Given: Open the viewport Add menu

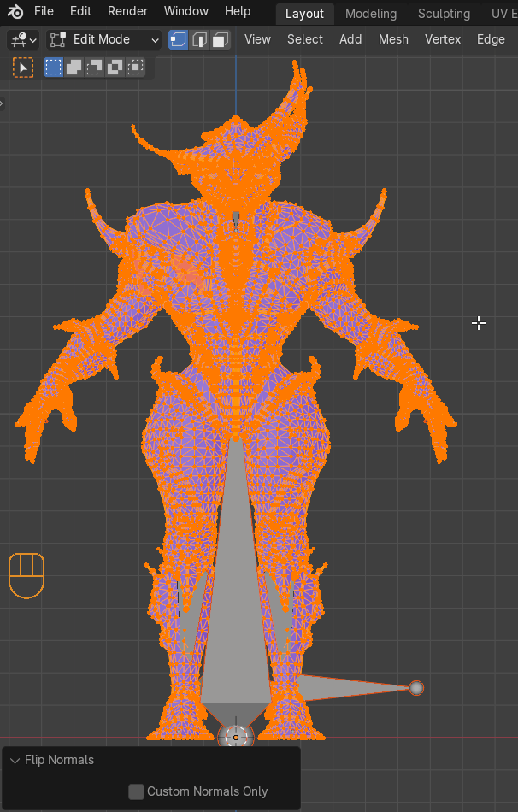Looking at the screenshot, I should pos(350,39).
